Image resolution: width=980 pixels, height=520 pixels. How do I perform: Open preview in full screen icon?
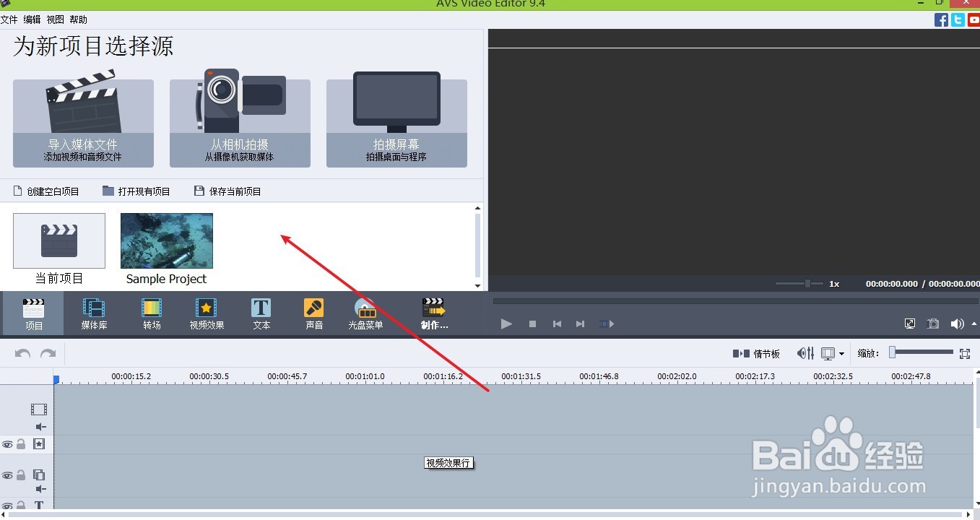[x=910, y=324]
